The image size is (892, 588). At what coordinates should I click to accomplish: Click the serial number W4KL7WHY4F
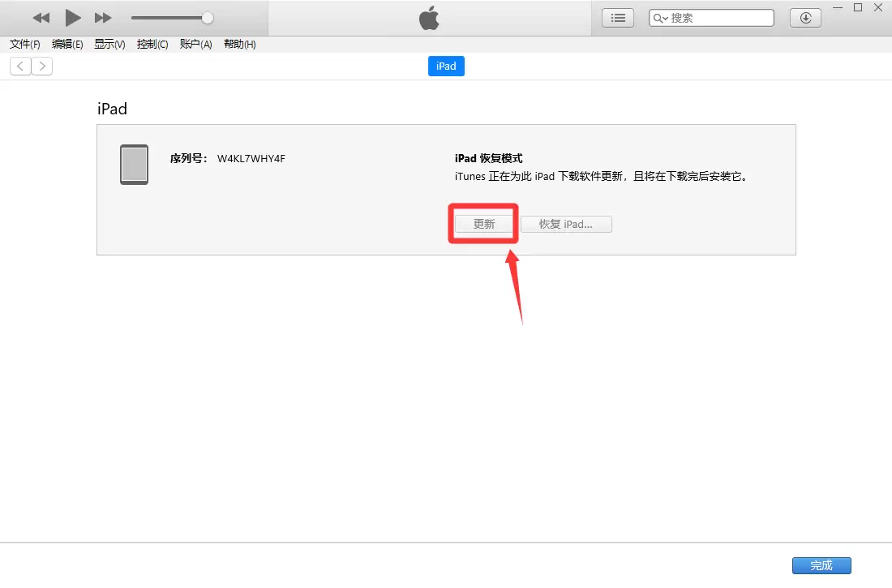pyautogui.click(x=251, y=159)
